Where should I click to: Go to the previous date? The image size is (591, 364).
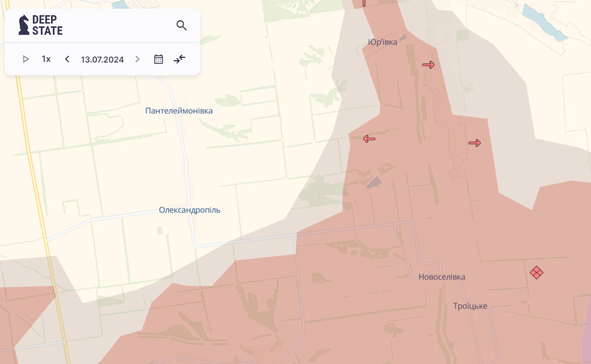pos(67,59)
